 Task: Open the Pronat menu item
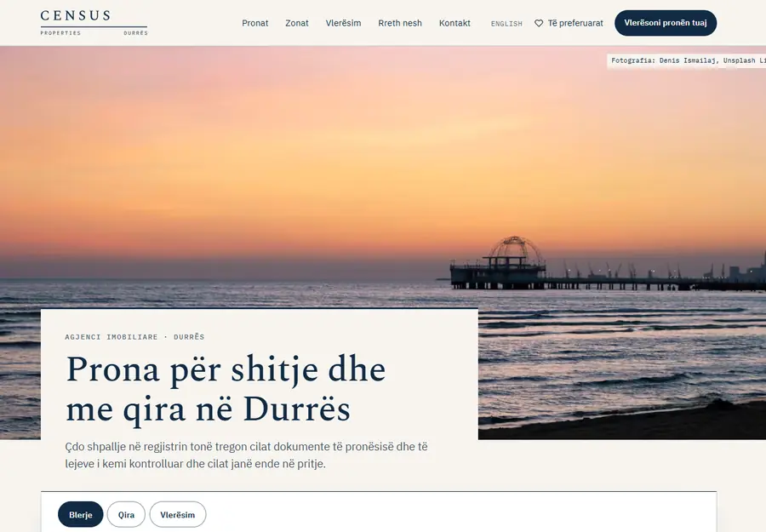[x=255, y=23]
